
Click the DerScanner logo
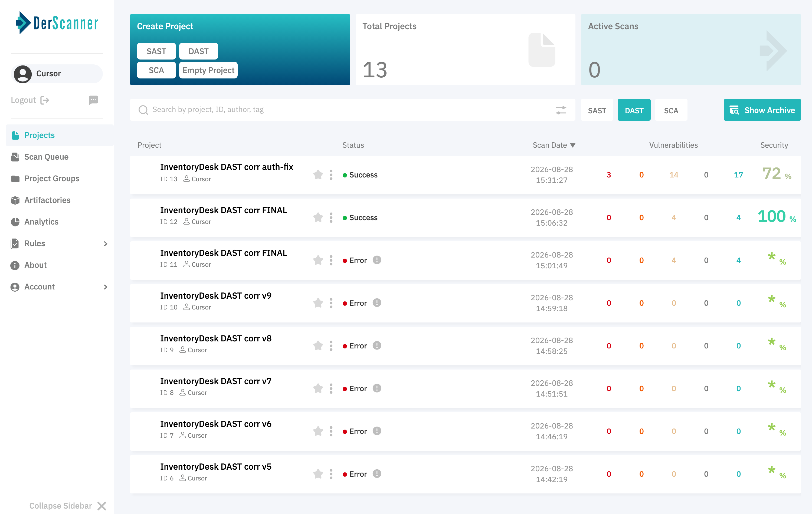(x=57, y=23)
